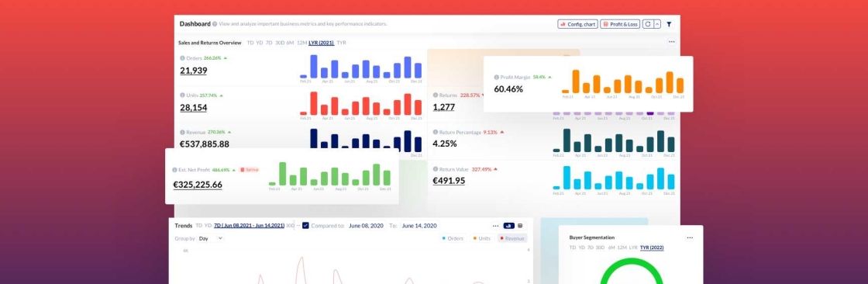Screen dimensions: 868x284
Task: Click the info icon next to Orders
Action: click(x=182, y=57)
